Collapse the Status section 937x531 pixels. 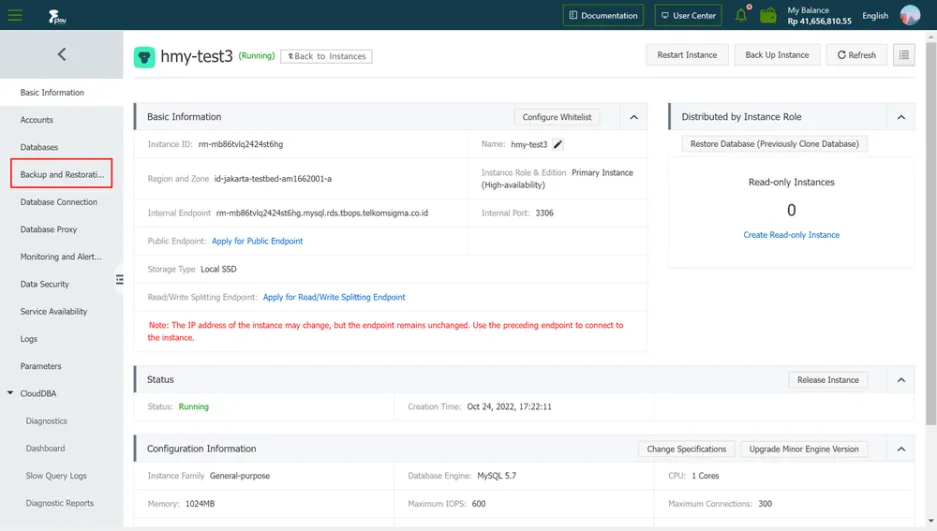[901, 380]
